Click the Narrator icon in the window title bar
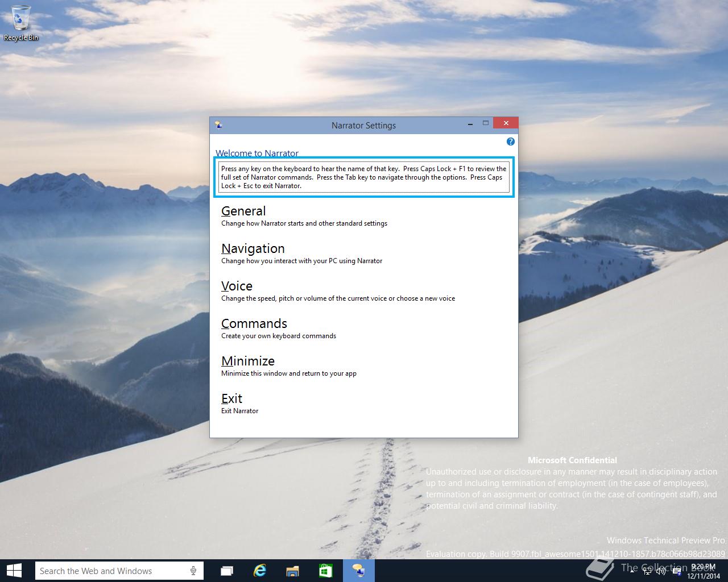The width and height of the screenshot is (728, 582). (218, 125)
